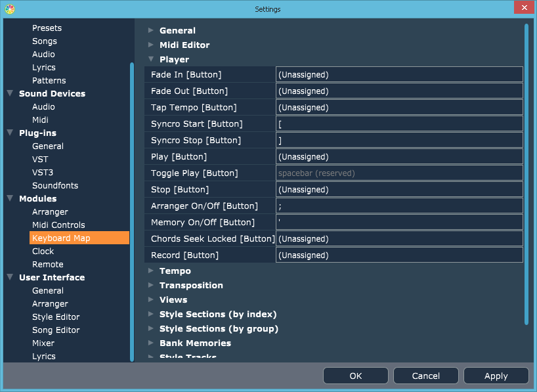This screenshot has width=537, height=392.
Task: Click the Stop [Button] assignment field
Action: 399,190
